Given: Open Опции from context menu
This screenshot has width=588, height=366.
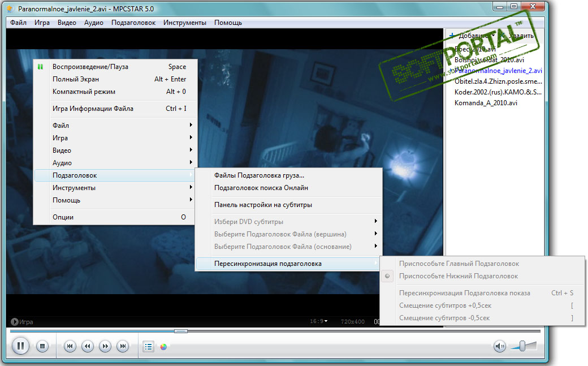Looking at the screenshot, I should click(x=115, y=217).
